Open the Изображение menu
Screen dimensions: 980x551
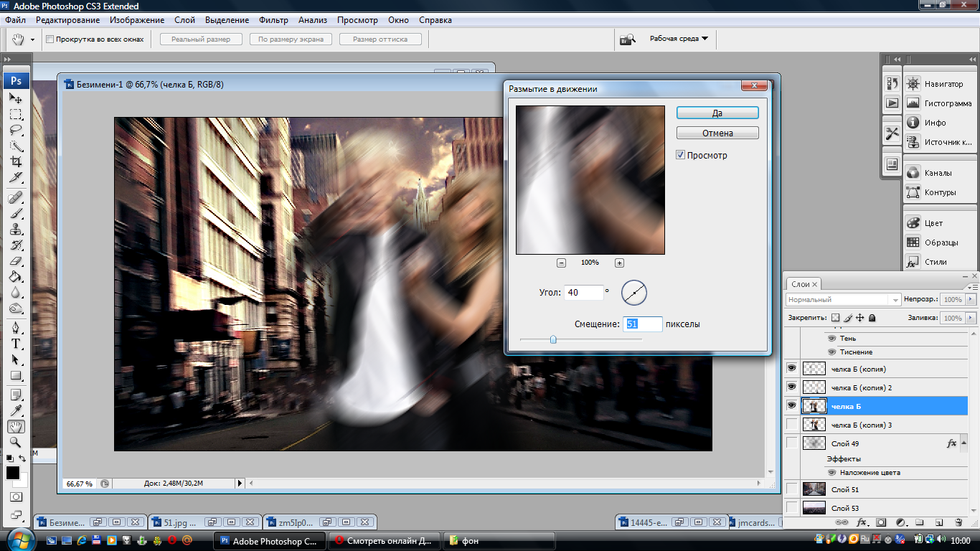137,20
